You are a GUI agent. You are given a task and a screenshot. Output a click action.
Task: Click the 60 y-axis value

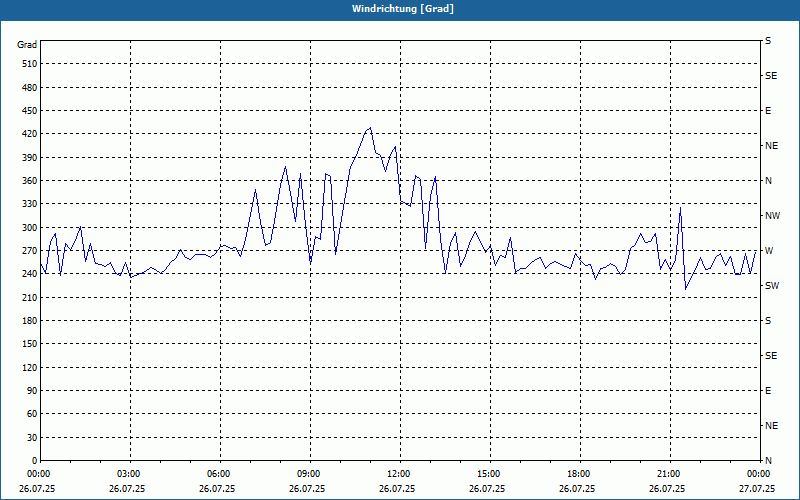(32, 414)
